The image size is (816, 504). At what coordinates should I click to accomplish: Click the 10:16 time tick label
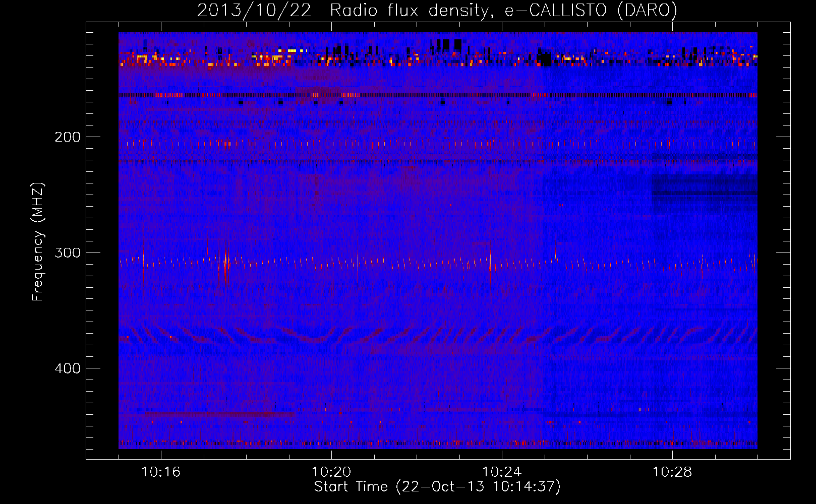click(161, 472)
